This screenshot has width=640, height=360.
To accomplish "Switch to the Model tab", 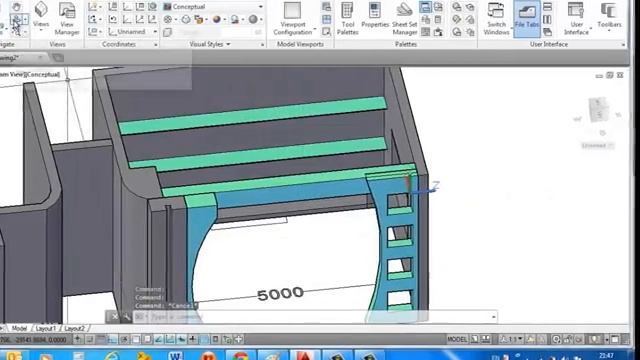I will tap(19, 328).
